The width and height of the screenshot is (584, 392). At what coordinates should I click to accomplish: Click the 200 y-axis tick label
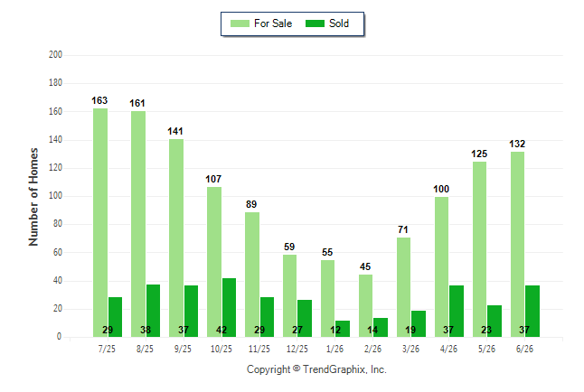click(x=55, y=55)
